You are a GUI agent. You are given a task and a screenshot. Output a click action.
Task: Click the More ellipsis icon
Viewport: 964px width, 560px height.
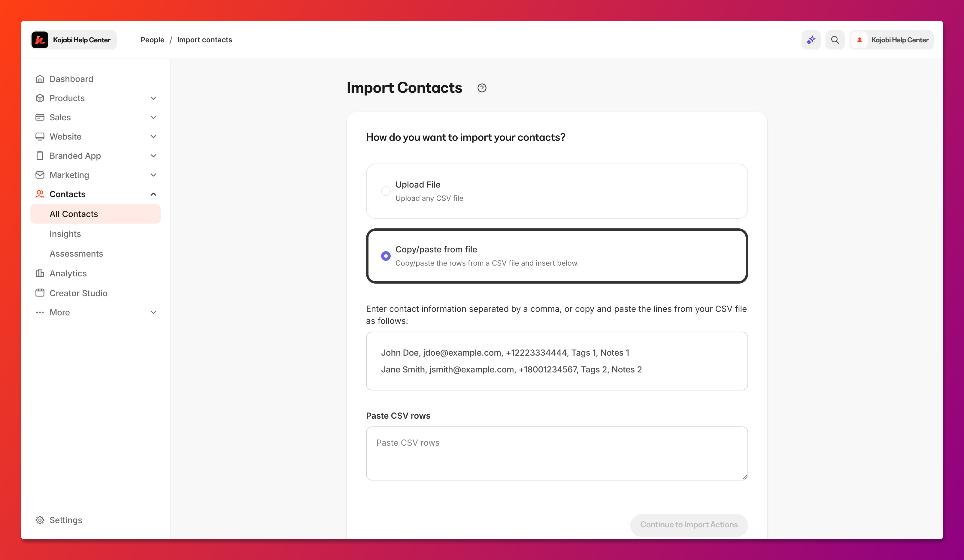click(40, 312)
